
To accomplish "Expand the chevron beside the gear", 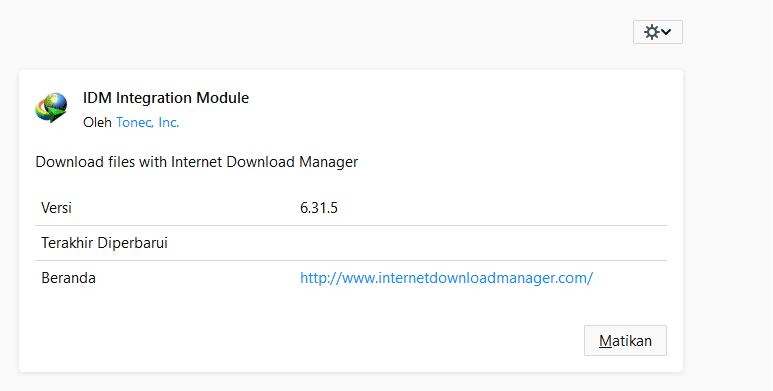I will tap(666, 32).
